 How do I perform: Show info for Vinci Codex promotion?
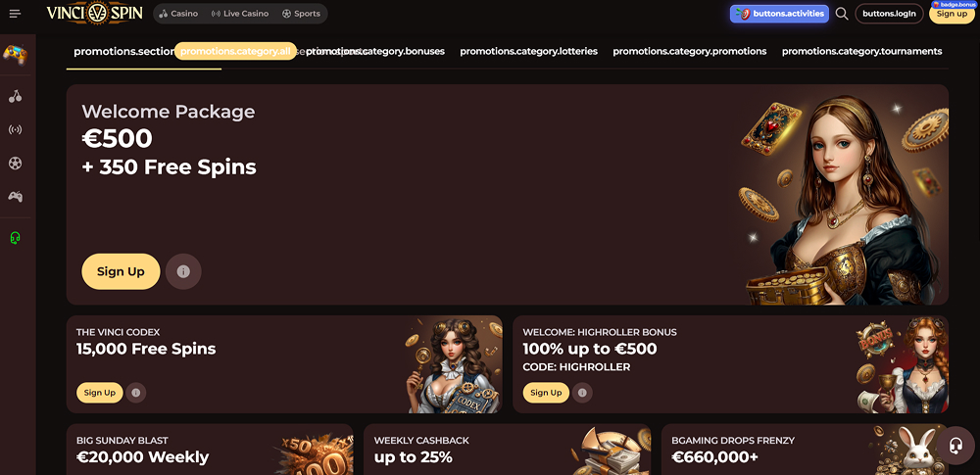[x=135, y=393]
